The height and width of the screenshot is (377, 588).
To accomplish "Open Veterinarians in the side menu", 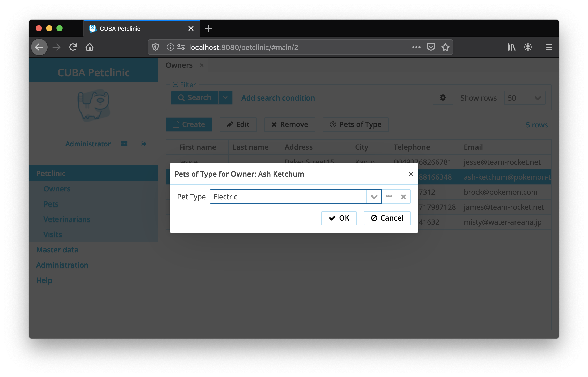I will 67,219.
